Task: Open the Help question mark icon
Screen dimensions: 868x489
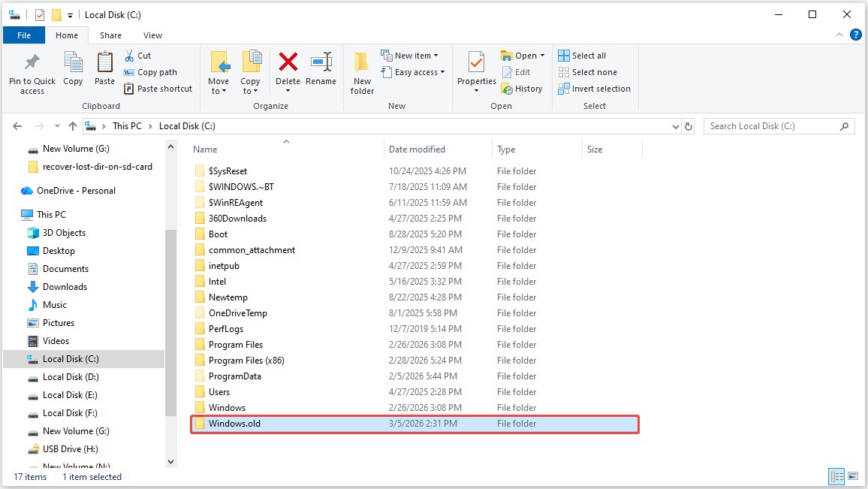Action: pos(855,35)
